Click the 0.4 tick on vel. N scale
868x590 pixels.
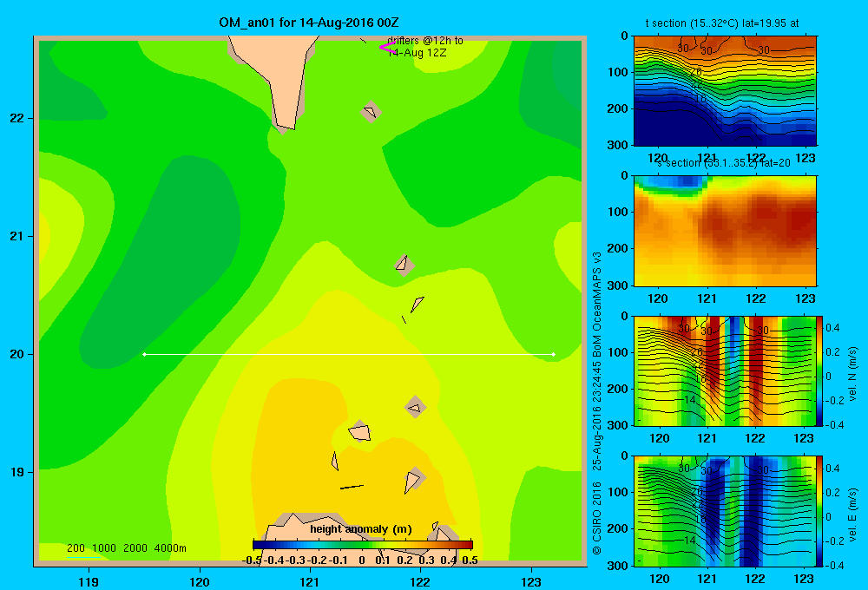[x=832, y=328]
